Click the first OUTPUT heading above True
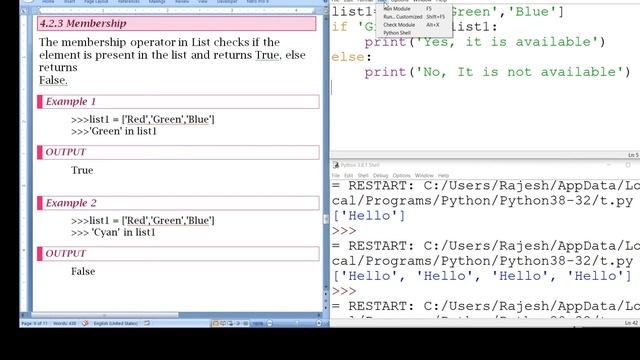 pyautogui.click(x=65, y=152)
